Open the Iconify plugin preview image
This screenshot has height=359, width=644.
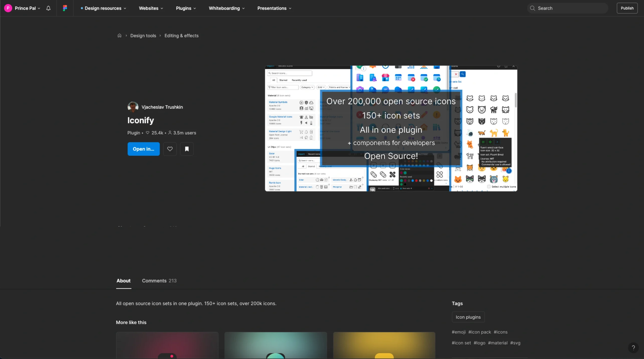[x=391, y=128]
